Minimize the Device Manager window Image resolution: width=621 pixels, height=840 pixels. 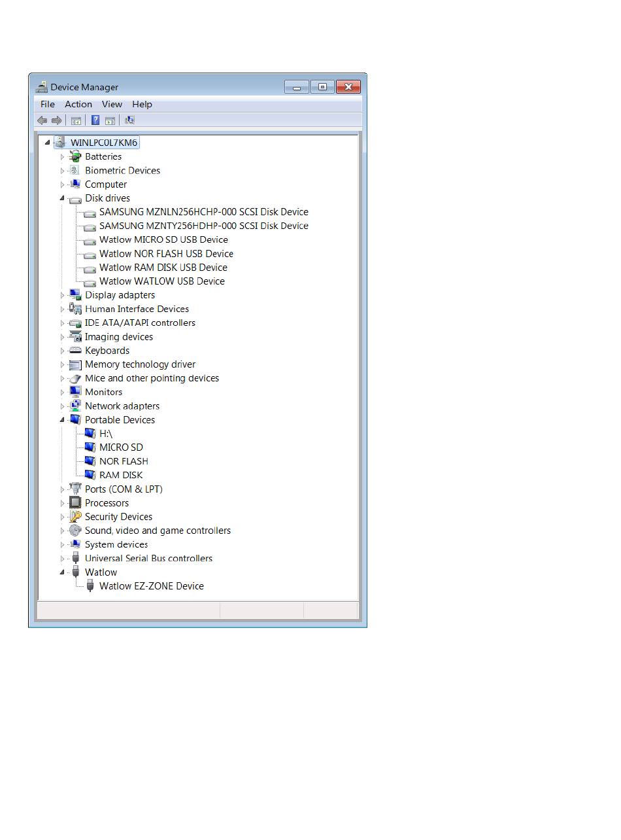(x=296, y=86)
